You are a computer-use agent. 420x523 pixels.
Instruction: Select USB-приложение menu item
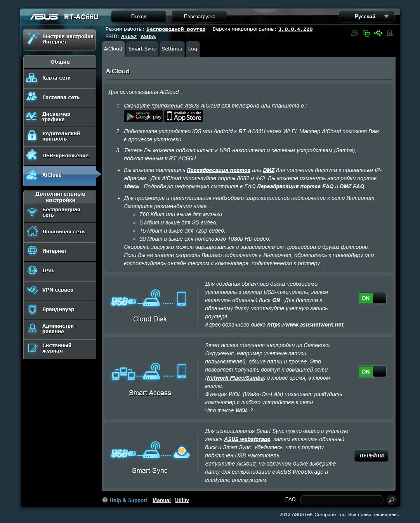(60, 156)
